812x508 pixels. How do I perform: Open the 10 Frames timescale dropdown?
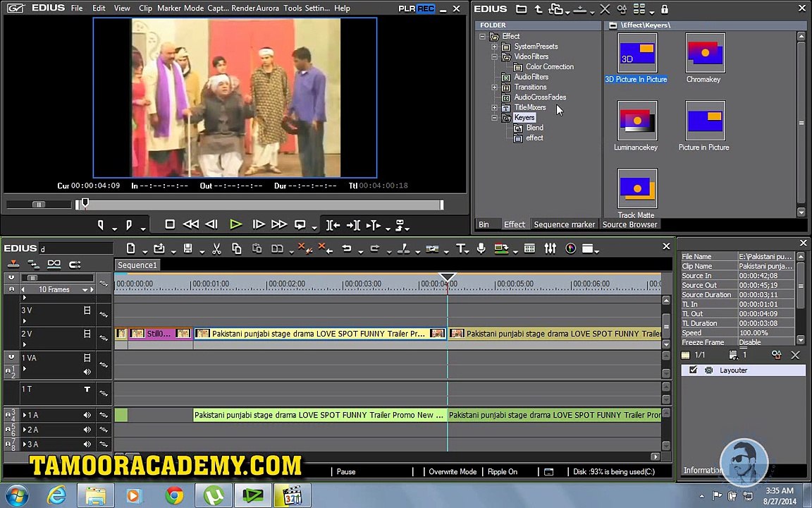pyautogui.click(x=85, y=290)
